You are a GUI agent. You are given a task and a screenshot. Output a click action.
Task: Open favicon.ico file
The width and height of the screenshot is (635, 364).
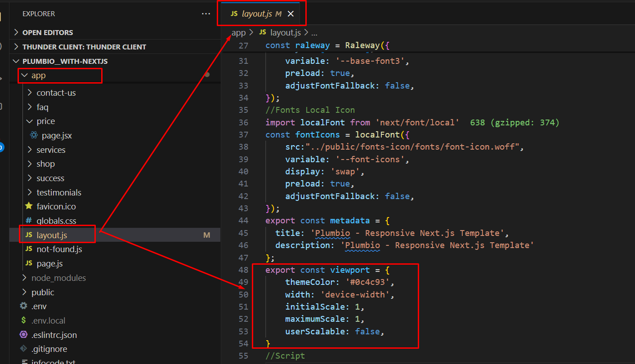(56, 207)
